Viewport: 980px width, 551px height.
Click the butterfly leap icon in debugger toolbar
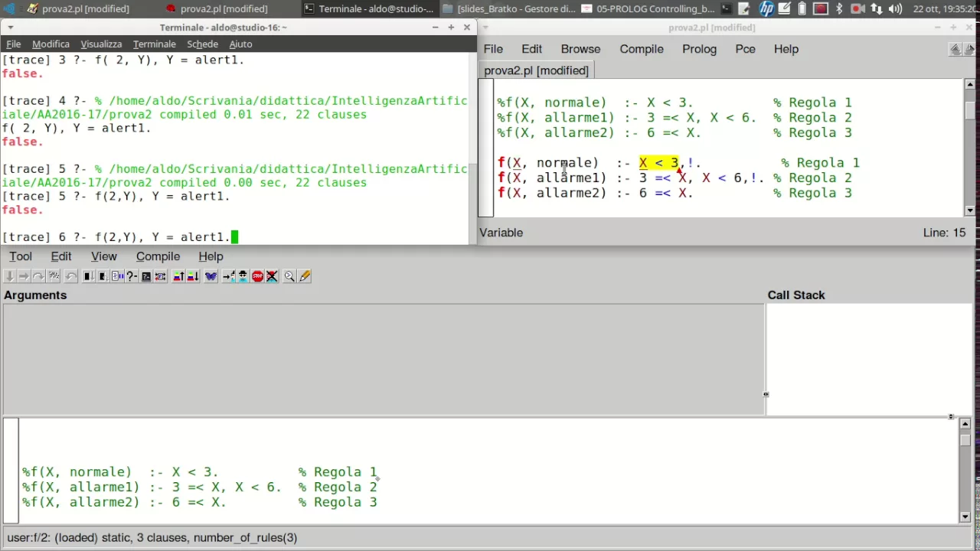point(211,276)
